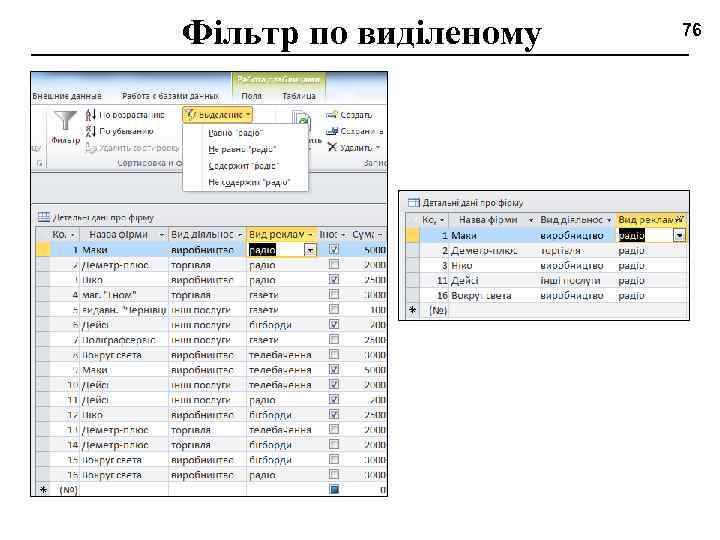Sort descending with По убыванию
The width and height of the screenshot is (720, 540).
pyautogui.click(x=120, y=132)
